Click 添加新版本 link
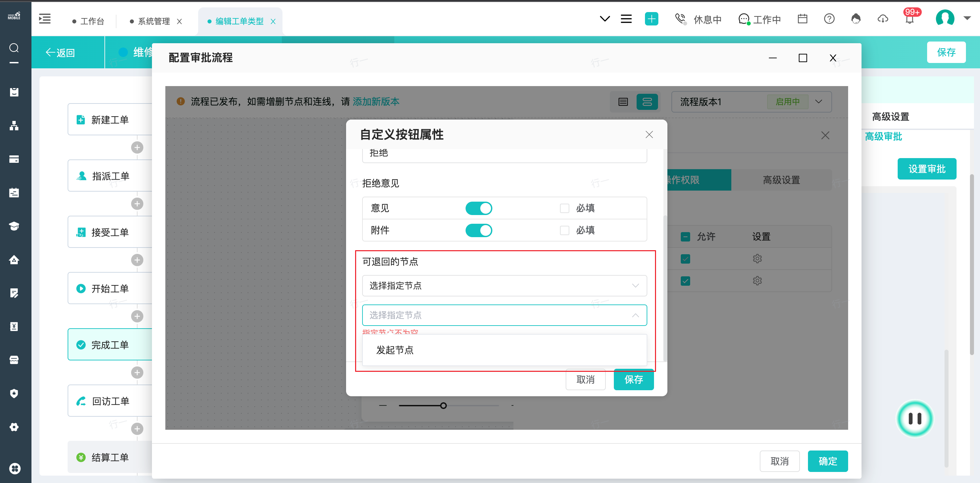 [376, 101]
